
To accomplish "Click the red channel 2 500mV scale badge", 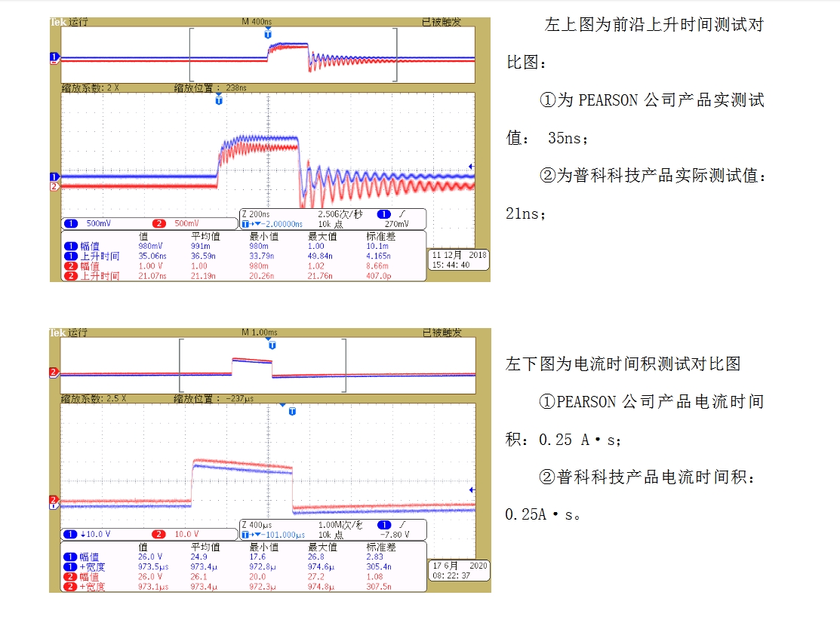I will tap(176, 224).
